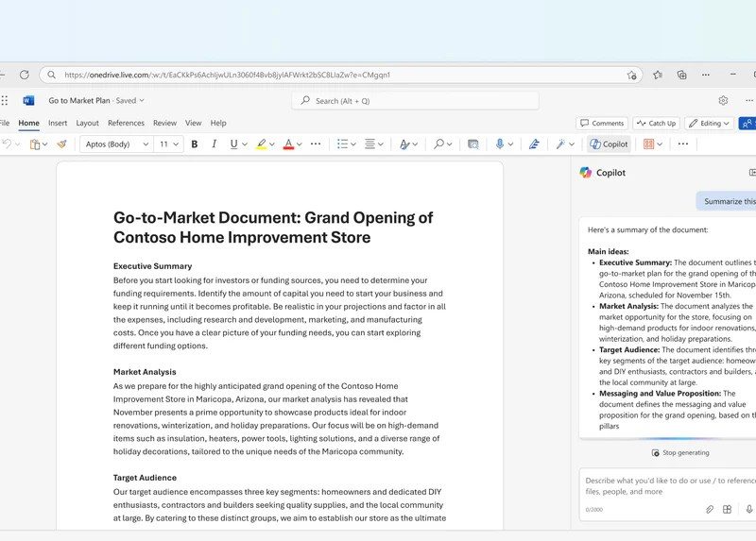Open the Editor pen icon
This screenshot has height=541, width=756.
point(534,144)
